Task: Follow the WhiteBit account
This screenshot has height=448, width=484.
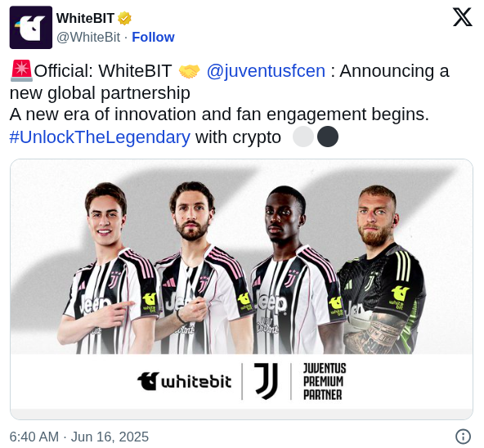Action: pos(153,37)
